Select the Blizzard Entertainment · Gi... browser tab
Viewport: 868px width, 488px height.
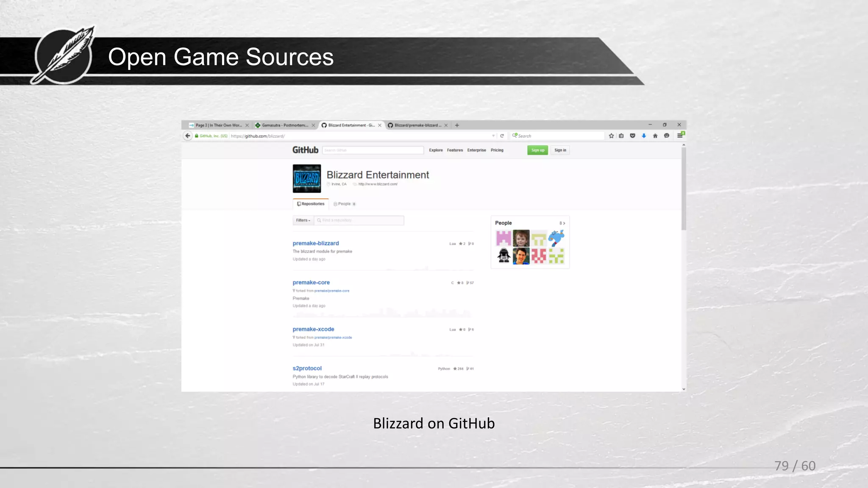351,125
